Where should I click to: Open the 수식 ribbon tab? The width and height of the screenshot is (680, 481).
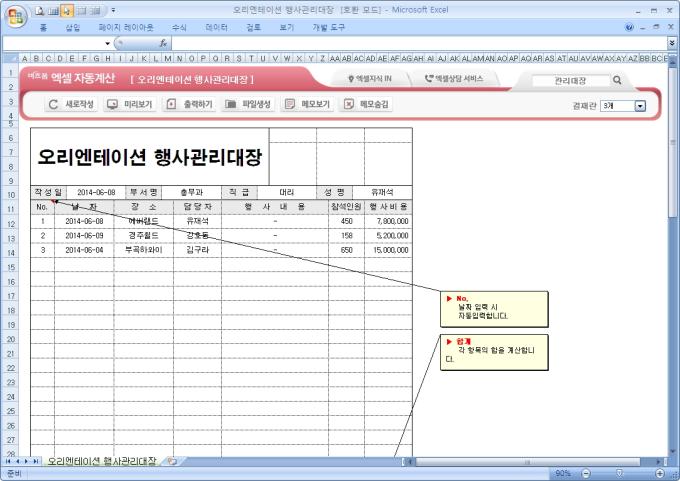click(x=179, y=28)
